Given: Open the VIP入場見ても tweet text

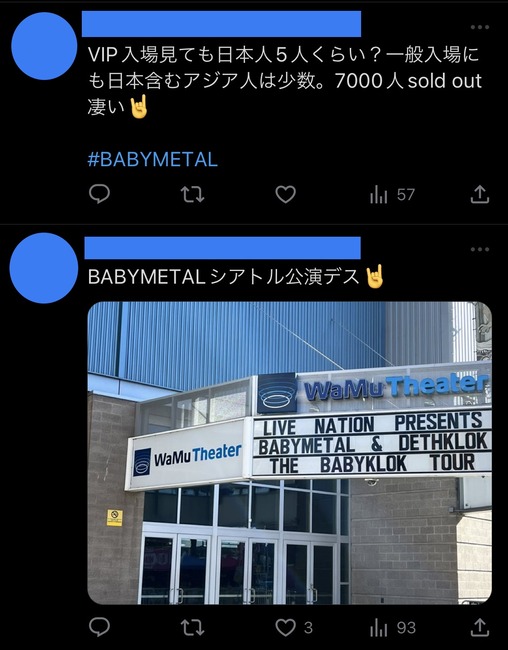Looking at the screenshot, I should click(284, 81).
